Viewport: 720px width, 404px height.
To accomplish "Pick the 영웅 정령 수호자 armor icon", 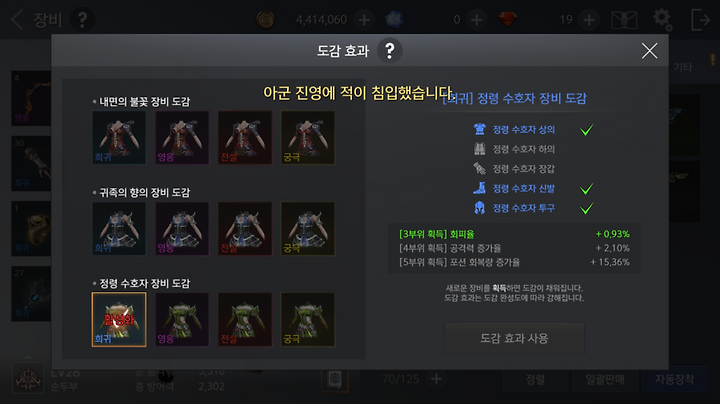I will (182, 319).
